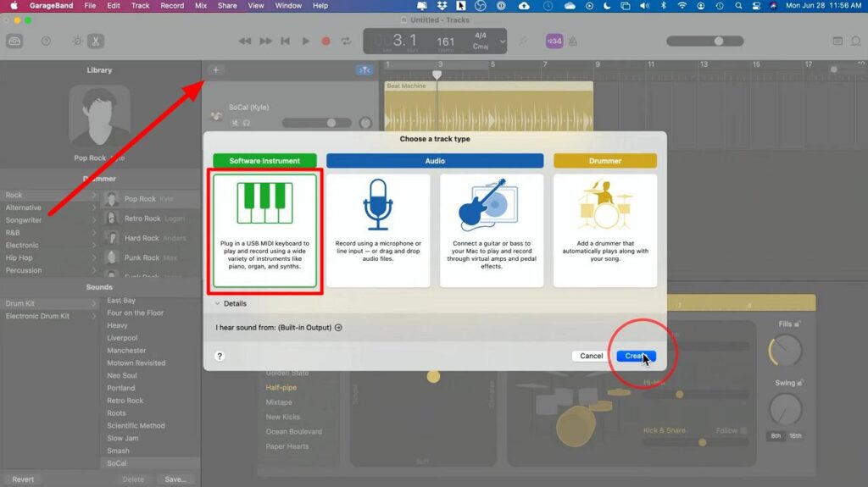Select the Drummer track type
Image resolution: width=868 pixels, height=487 pixels.
pos(604,230)
